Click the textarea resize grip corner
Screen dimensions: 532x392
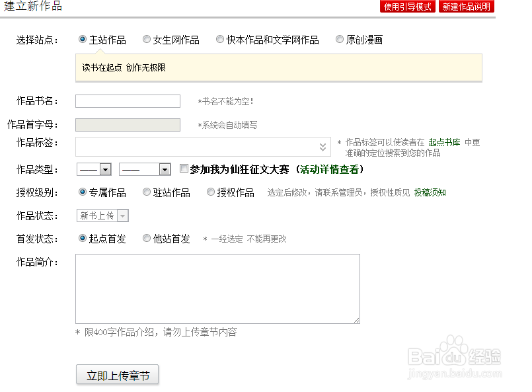pos(356,320)
